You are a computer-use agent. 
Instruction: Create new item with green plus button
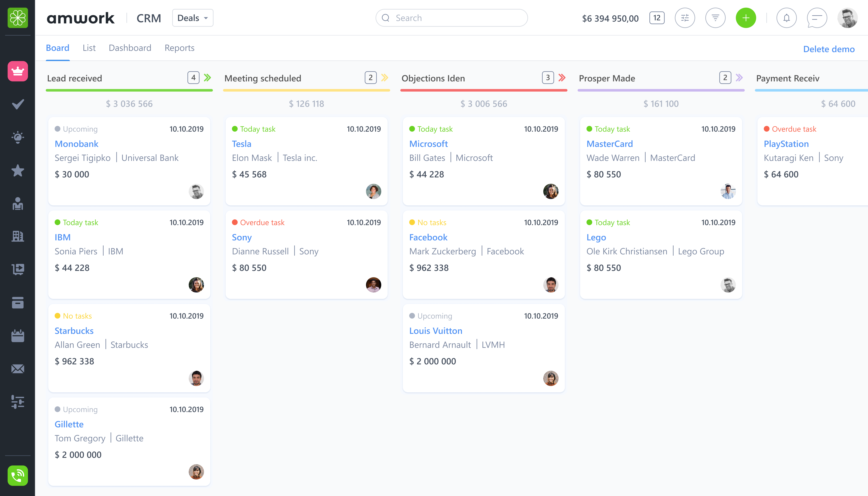click(746, 18)
